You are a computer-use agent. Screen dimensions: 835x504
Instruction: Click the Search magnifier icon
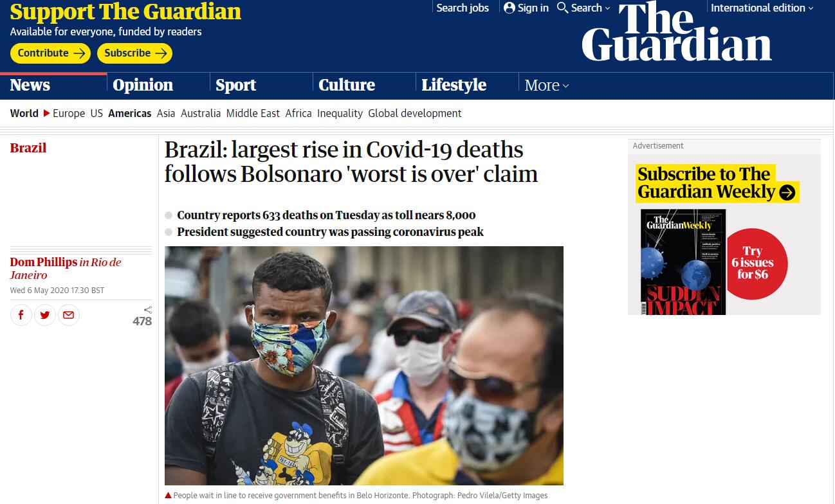click(562, 8)
